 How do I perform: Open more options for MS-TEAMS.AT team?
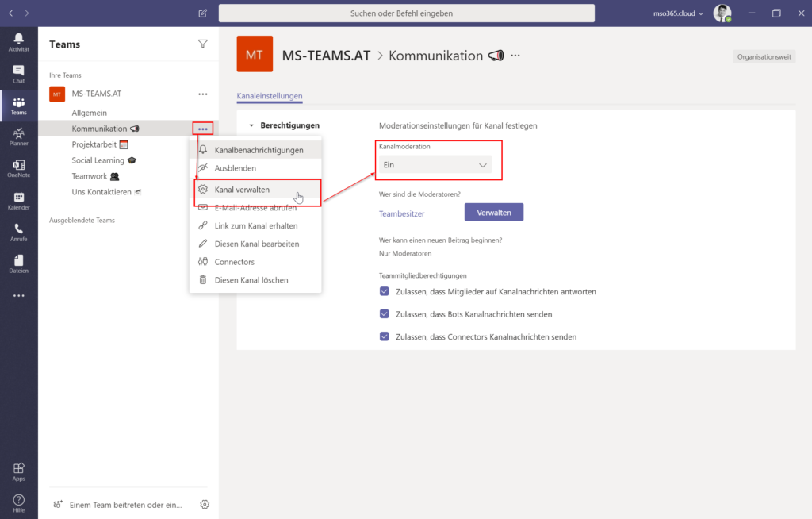point(202,94)
